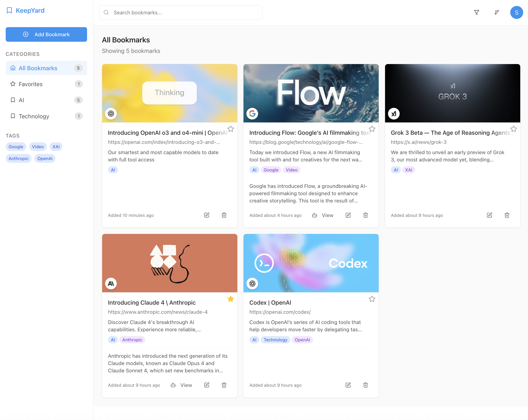Star the Google Flow bookmark
The height and width of the screenshot is (420, 528).
click(372, 129)
